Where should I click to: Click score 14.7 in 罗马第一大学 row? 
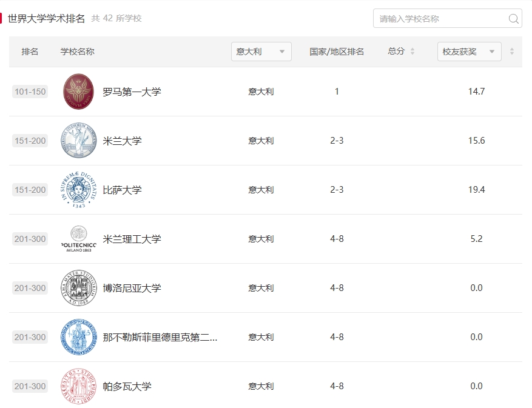[x=476, y=91]
